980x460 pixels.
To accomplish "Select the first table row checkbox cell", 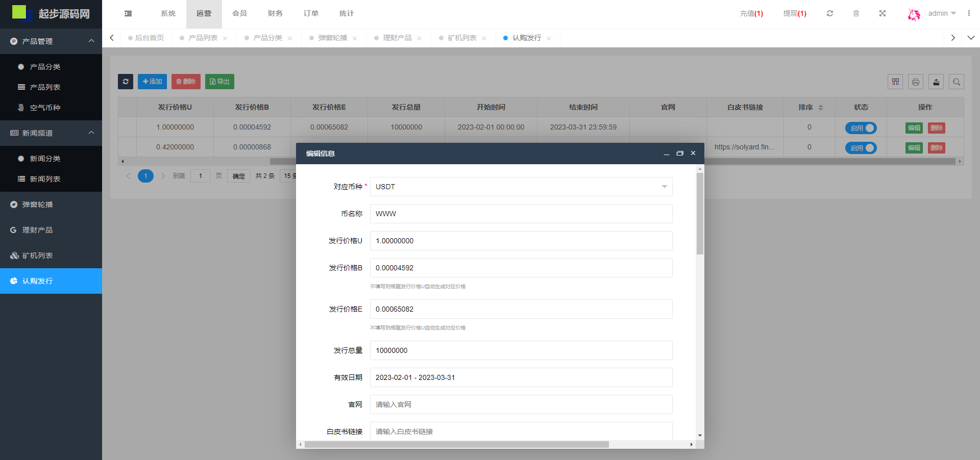I will click(127, 127).
